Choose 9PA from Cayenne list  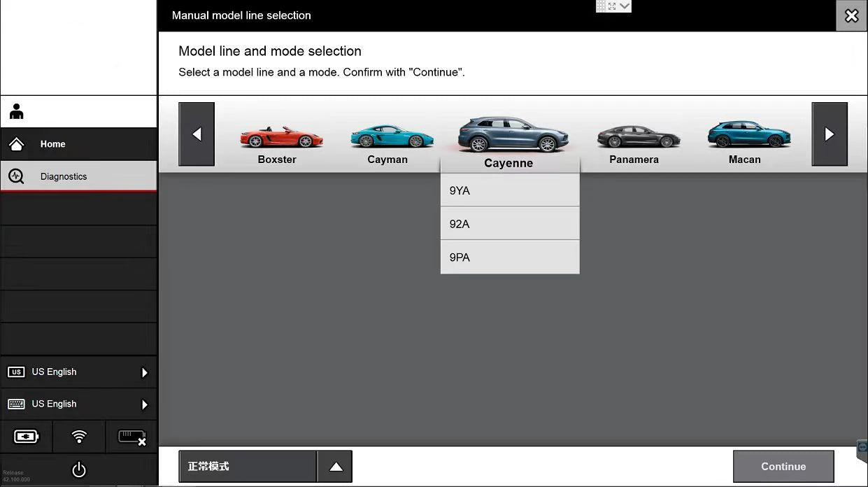point(510,257)
